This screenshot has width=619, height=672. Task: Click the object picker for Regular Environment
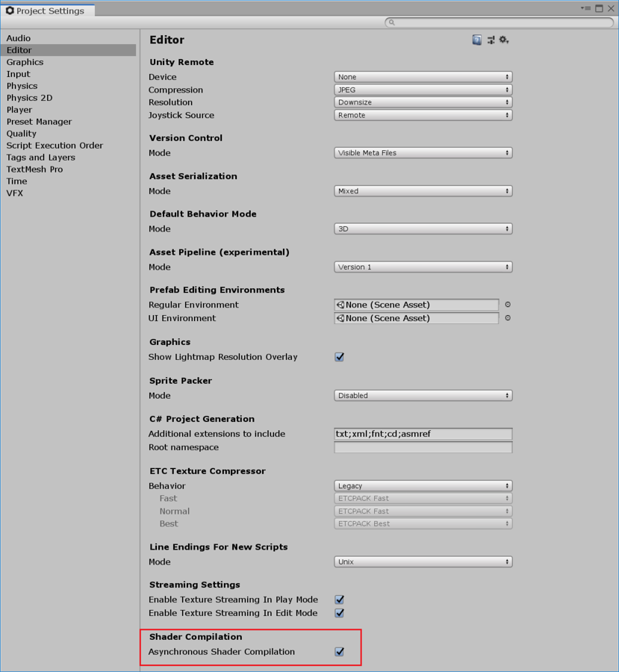(506, 305)
